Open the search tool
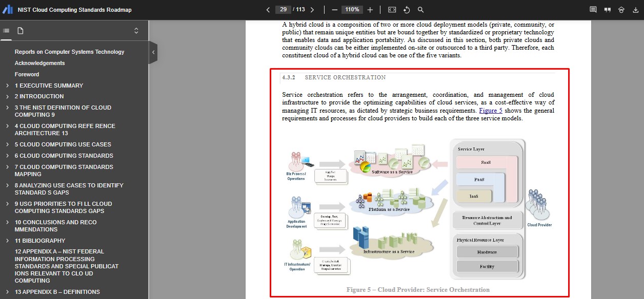 (421, 10)
